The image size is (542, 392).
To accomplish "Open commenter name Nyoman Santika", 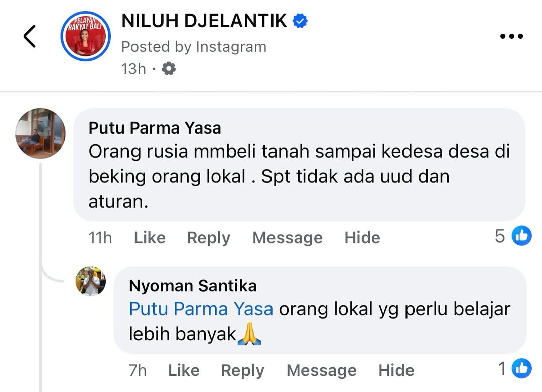I will coord(193,286).
